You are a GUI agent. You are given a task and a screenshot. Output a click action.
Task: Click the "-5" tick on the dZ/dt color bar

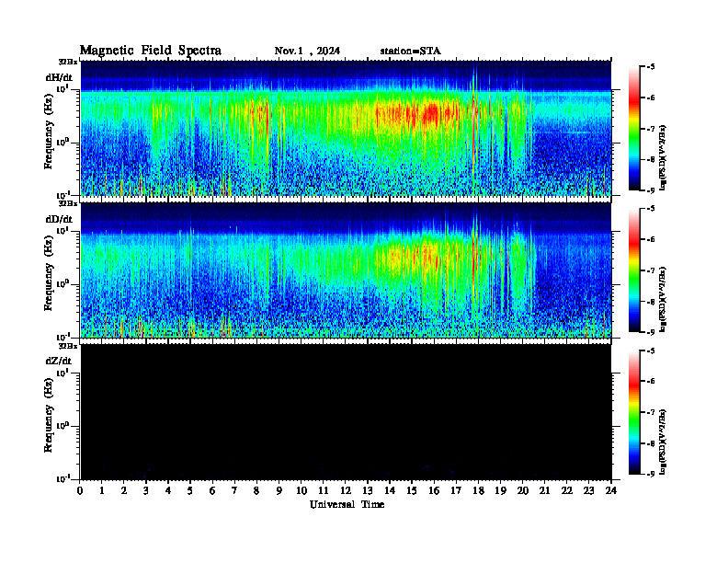click(651, 350)
